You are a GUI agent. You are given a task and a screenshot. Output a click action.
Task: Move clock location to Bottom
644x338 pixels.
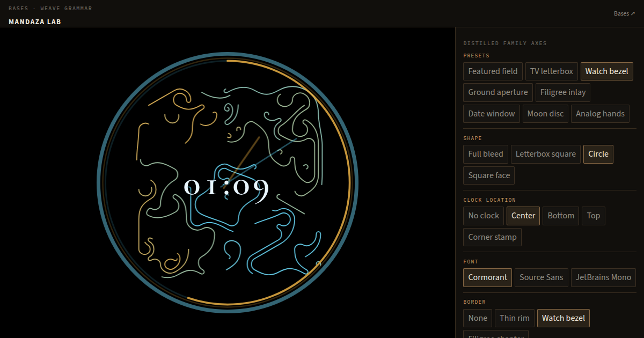561,216
